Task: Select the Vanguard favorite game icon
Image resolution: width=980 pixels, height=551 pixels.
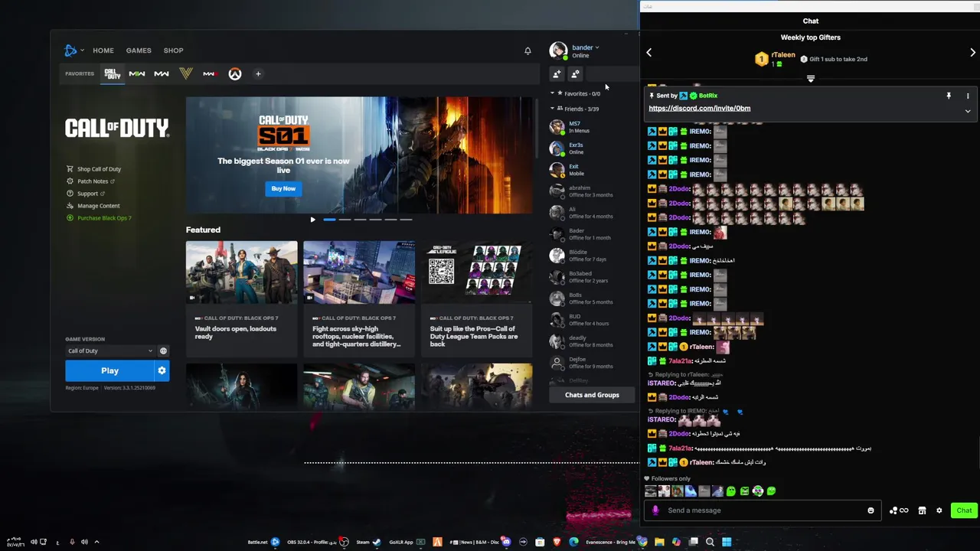Action: coord(185,73)
